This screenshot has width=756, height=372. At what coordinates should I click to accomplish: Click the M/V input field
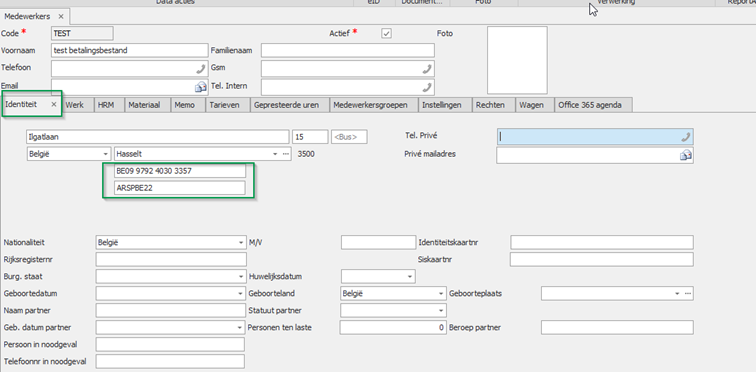pyautogui.click(x=378, y=242)
